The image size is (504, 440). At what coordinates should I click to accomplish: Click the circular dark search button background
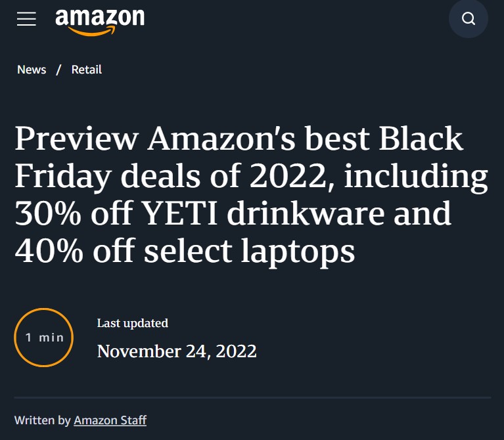(469, 18)
